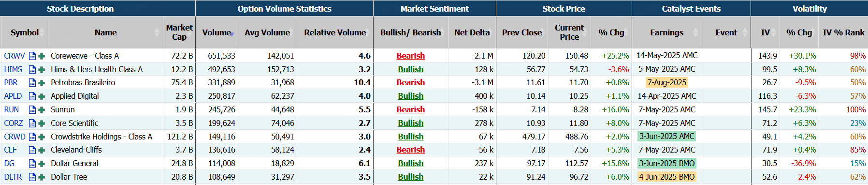Open the document icon next to CRWD

[32, 137]
